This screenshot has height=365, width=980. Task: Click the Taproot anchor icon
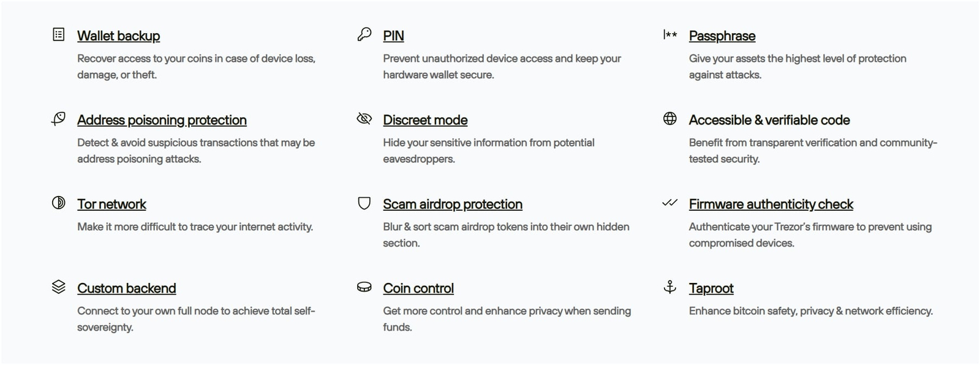(670, 287)
